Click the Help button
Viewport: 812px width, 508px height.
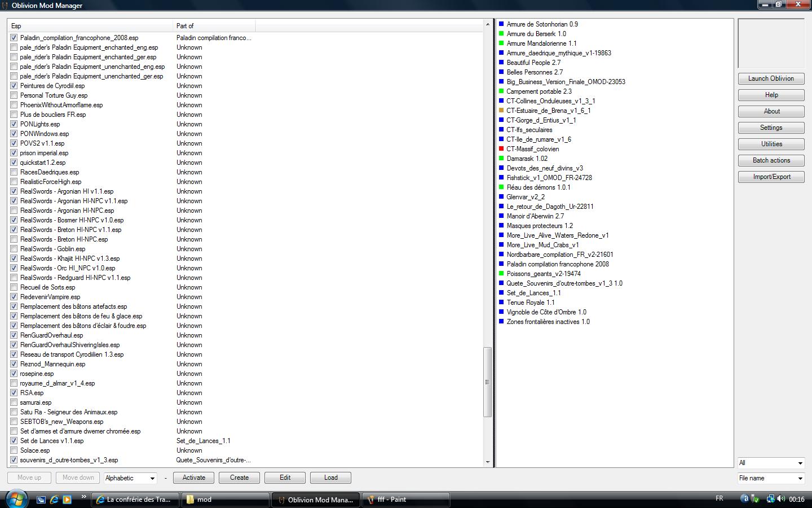[771, 95]
